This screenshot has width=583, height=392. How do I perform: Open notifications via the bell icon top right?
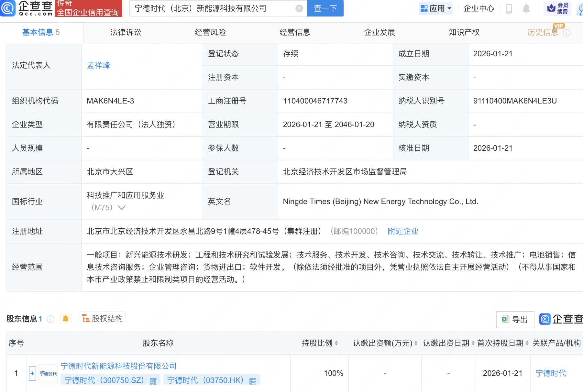(526, 9)
